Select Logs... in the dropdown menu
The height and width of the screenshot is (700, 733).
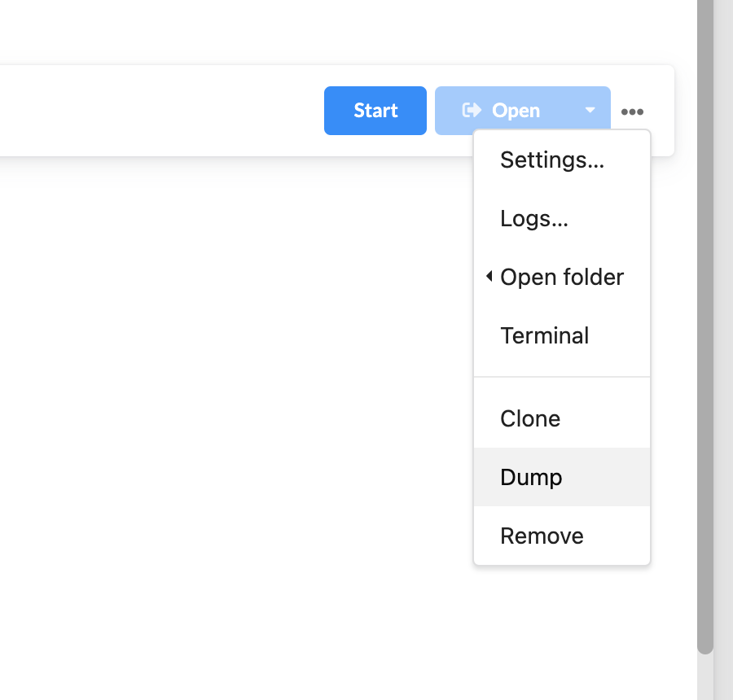pyautogui.click(x=534, y=218)
